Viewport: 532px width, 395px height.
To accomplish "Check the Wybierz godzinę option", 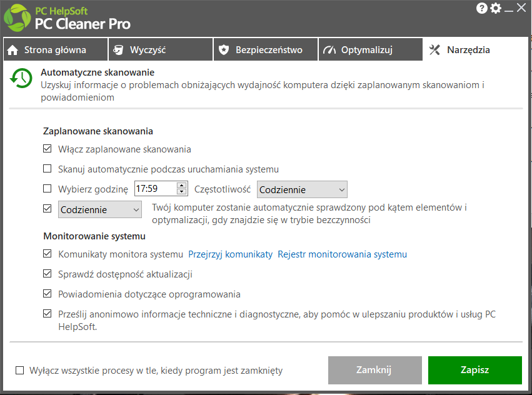I will tap(47, 188).
